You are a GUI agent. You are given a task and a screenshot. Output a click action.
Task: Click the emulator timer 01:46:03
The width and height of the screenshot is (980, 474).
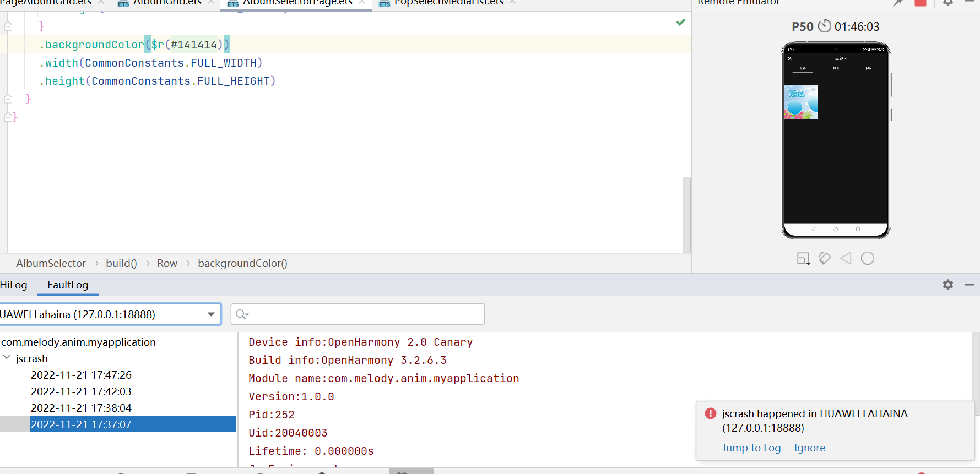tap(857, 26)
